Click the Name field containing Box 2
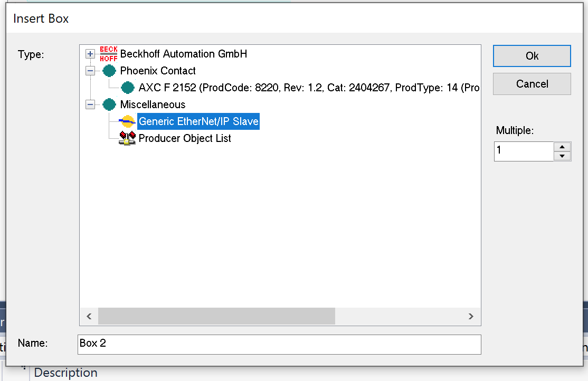This screenshot has height=381, width=588. coord(279,344)
